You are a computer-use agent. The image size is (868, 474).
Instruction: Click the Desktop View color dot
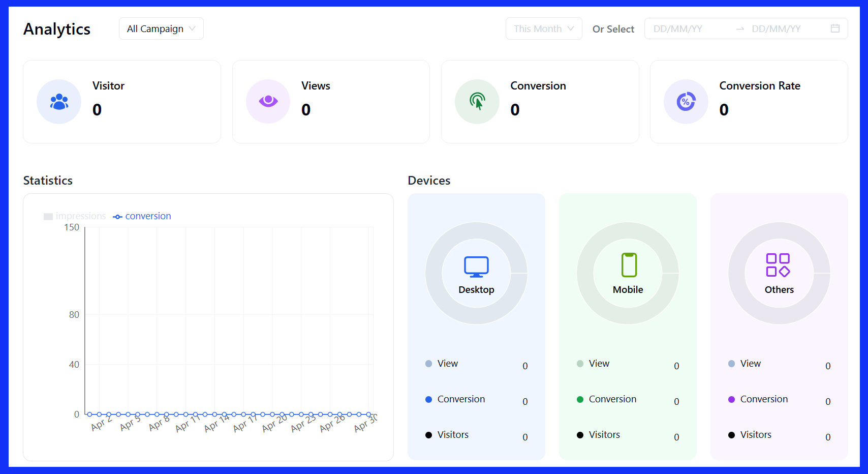[428, 364]
